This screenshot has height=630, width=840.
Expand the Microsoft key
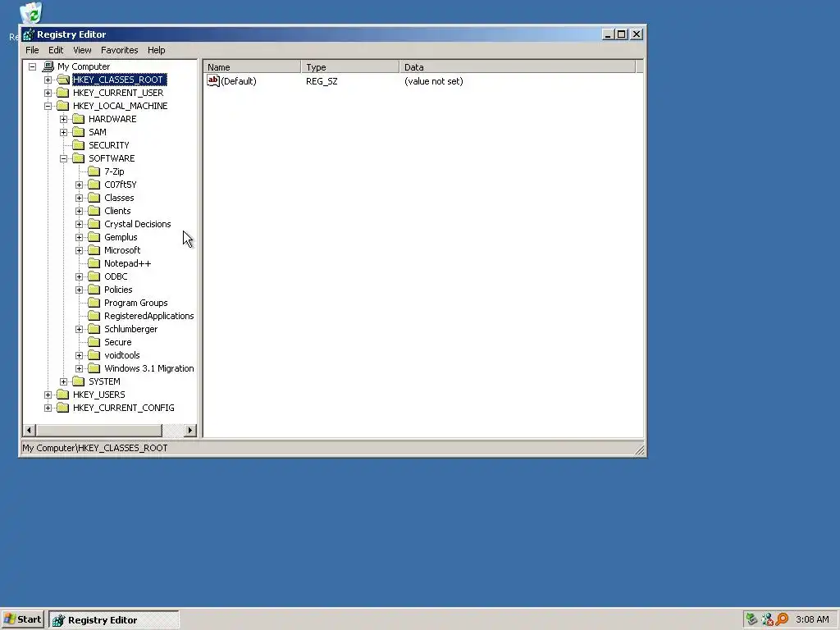coord(80,250)
